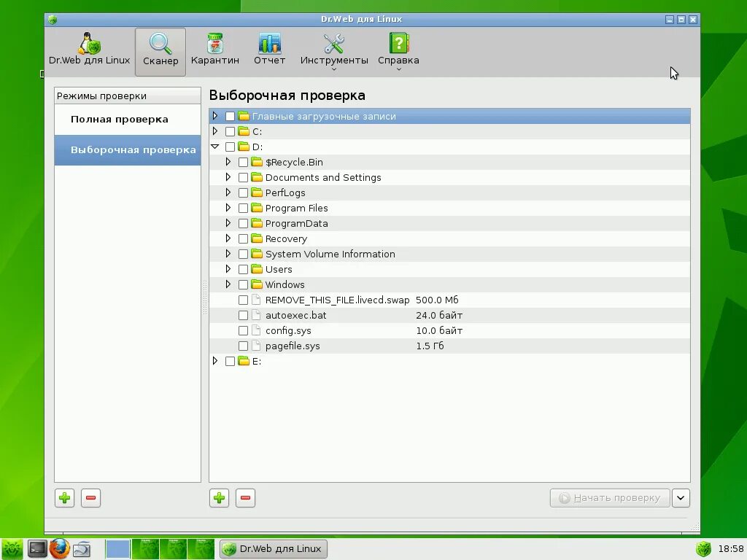Check the pagefile.sys checkbox
This screenshot has width=747, height=560.
click(x=243, y=346)
